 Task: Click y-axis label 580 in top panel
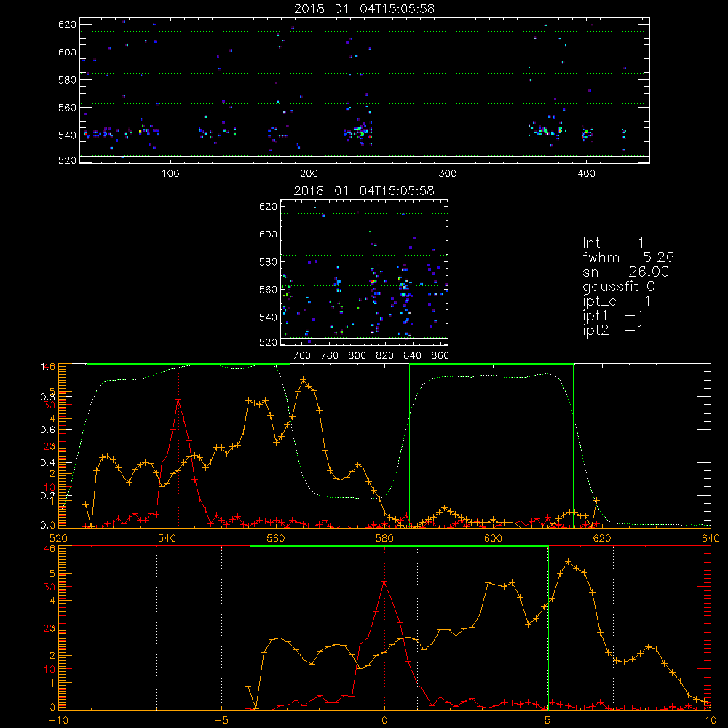(x=67, y=80)
